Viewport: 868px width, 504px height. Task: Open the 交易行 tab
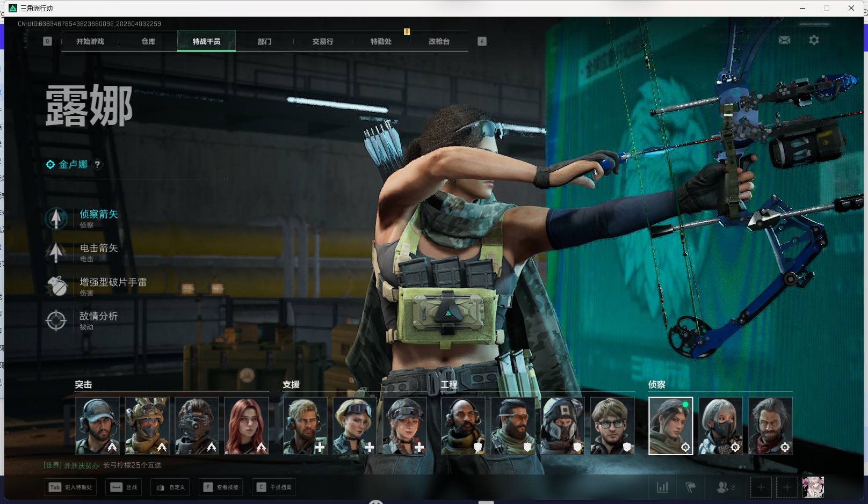coord(323,41)
